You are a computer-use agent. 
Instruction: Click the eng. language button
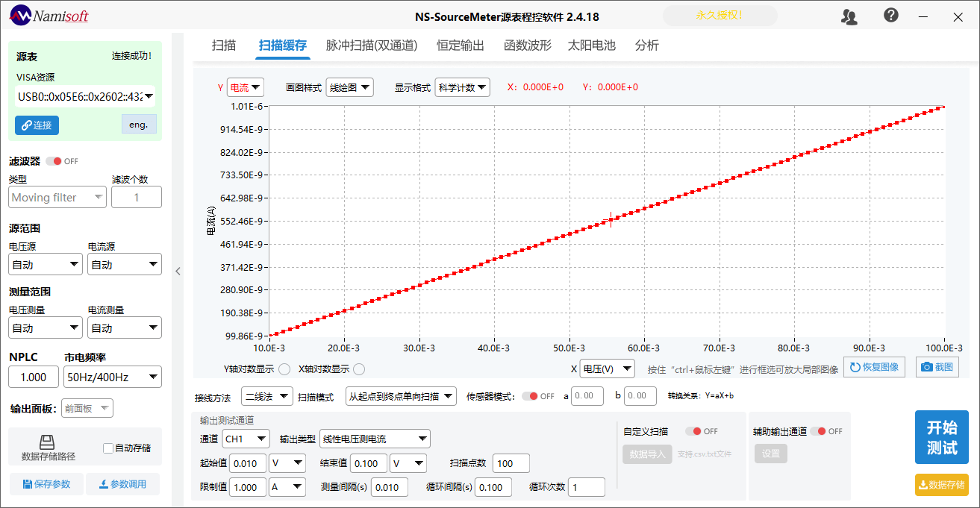coord(139,125)
